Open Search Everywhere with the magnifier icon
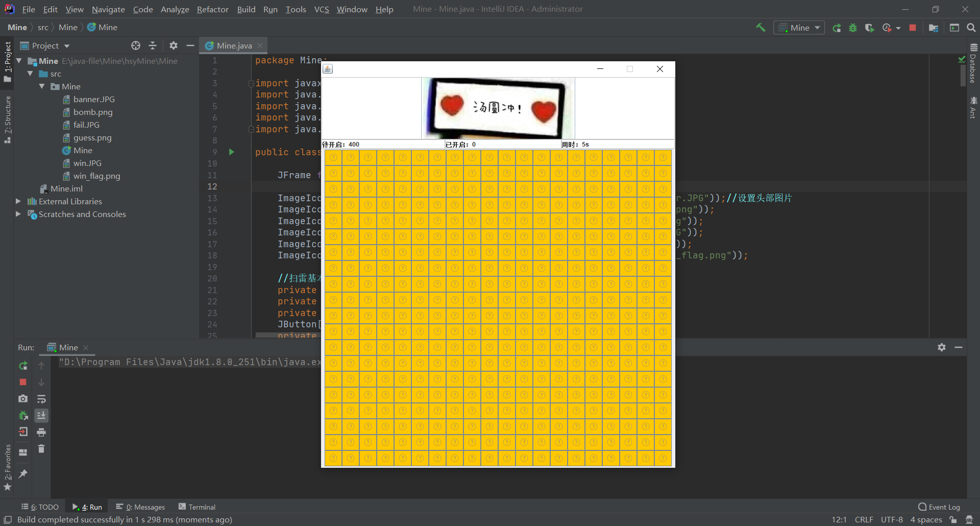Image resolution: width=980 pixels, height=526 pixels. [971, 28]
